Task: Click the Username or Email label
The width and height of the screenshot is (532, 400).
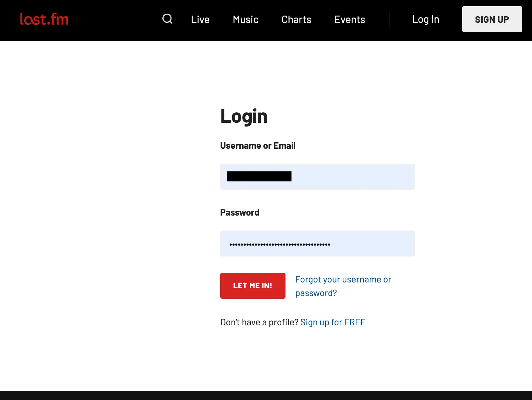Action: 258,146
